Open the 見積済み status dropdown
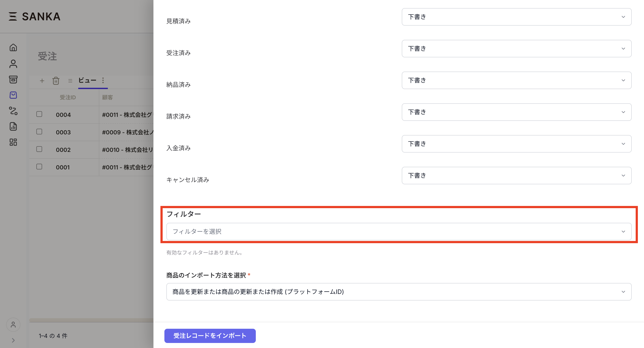The height and width of the screenshot is (348, 644). pyautogui.click(x=516, y=17)
